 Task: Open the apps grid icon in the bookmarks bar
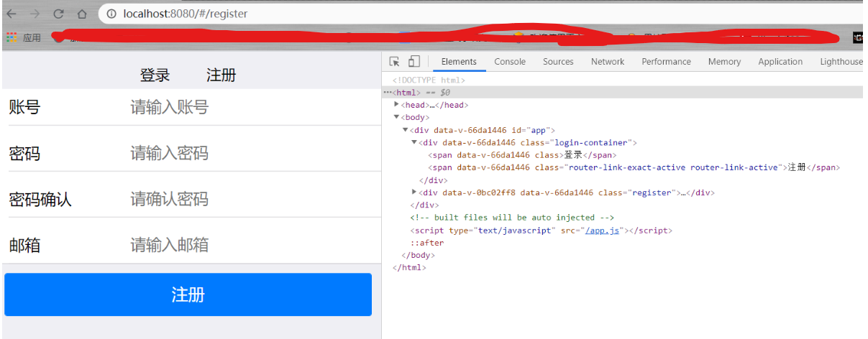[12, 37]
